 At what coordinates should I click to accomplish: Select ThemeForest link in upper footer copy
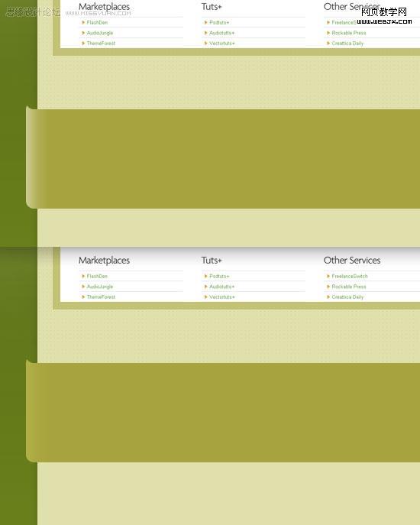click(101, 44)
